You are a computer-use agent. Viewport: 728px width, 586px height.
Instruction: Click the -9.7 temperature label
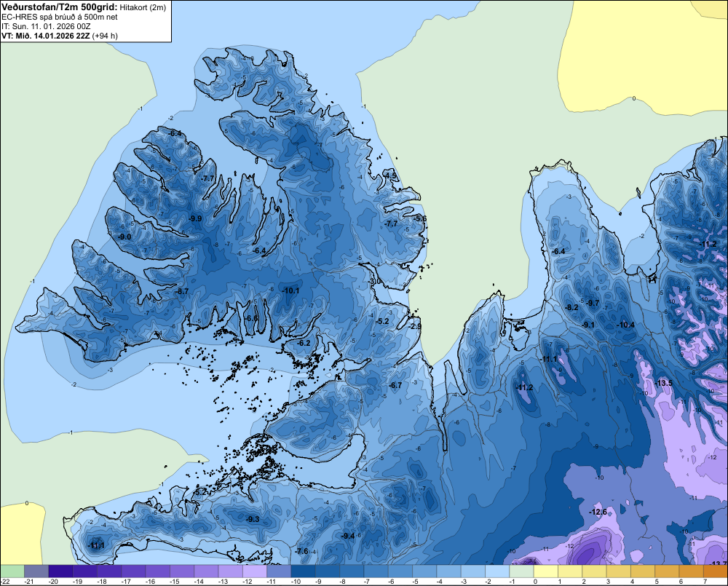tap(593, 303)
